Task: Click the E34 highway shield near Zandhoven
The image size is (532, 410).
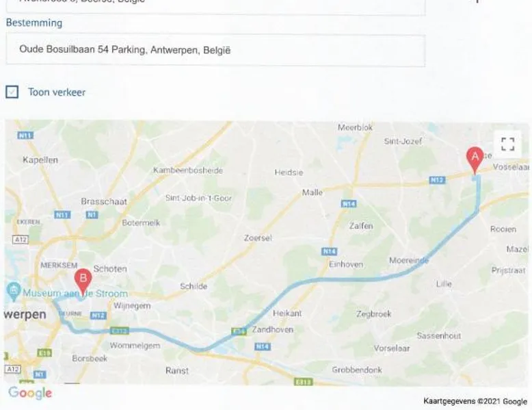Action: [239, 331]
